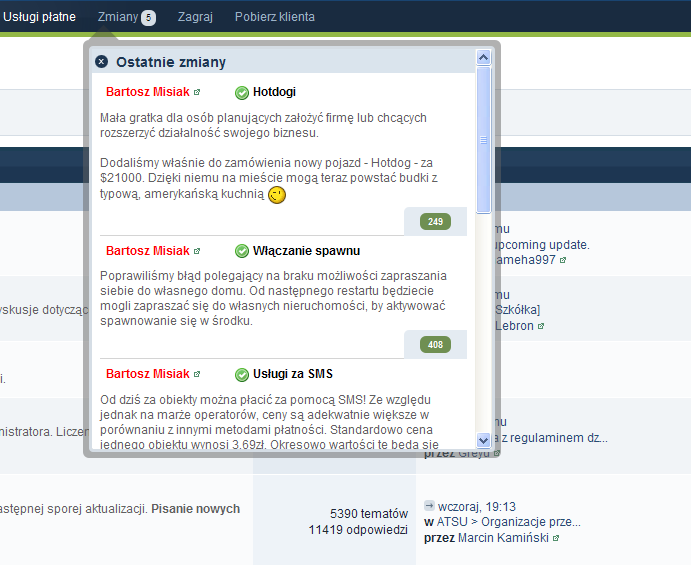Click the 11419 odpowiedzi text
This screenshot has height=565, width=691.
358,530
